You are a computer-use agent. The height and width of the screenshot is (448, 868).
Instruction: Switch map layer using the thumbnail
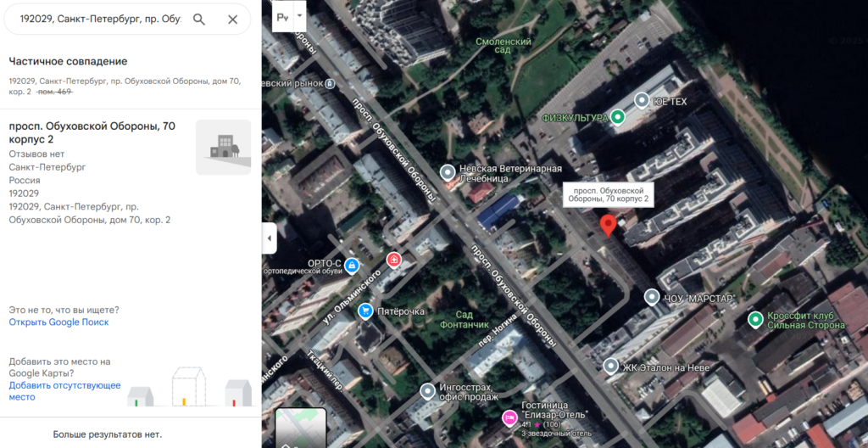pyautogui.click(x=299, y=427)
